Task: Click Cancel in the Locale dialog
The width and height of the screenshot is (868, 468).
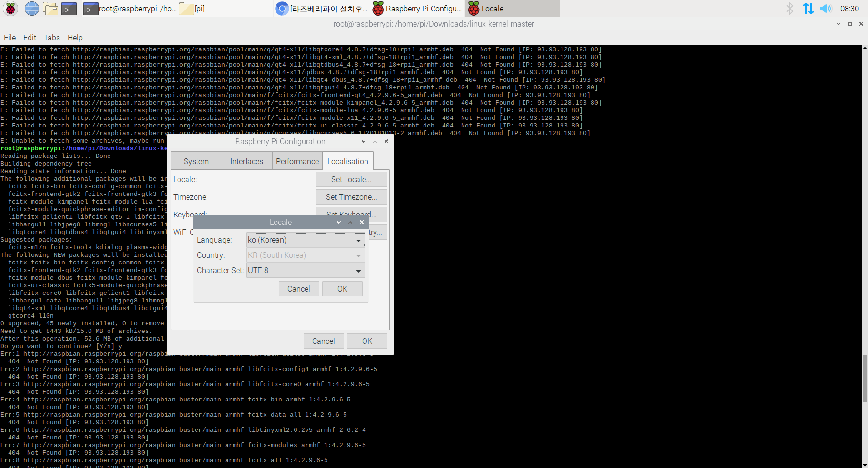Action: pos(298,289)
